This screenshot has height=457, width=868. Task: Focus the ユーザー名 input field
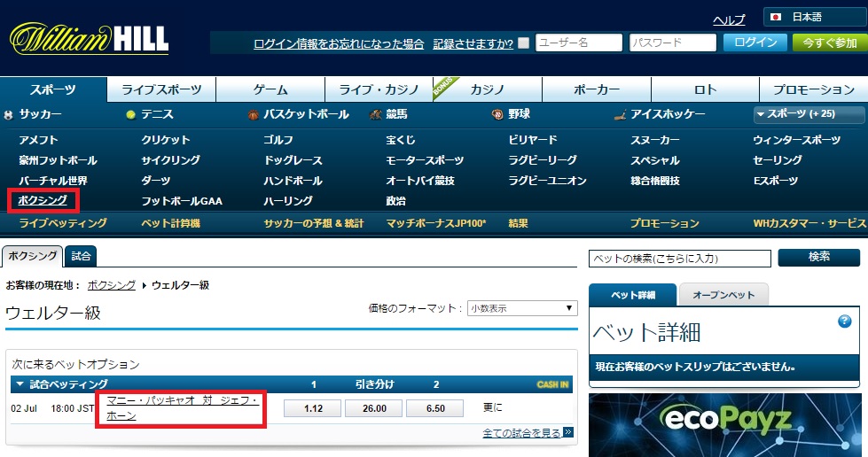[x=578, y=43]
